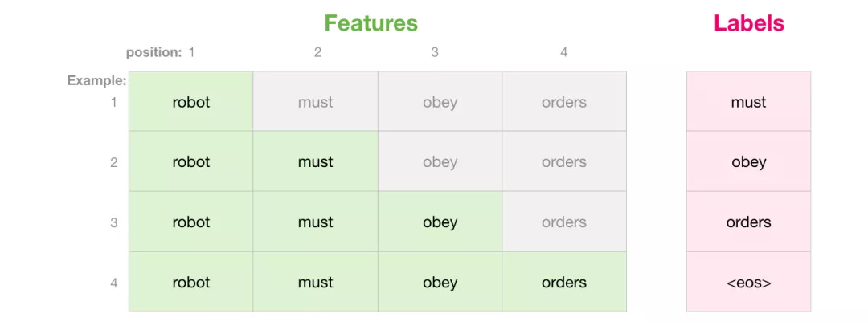The image size is (868, 322).
Task: Select the 'must' label cell
Action: (748, 101)
